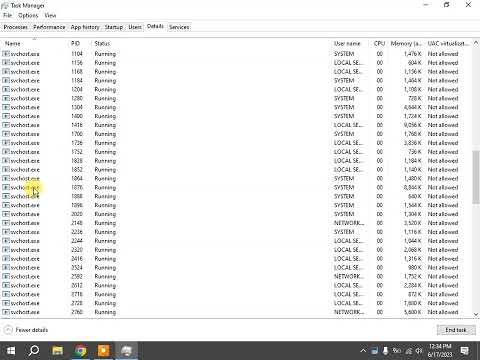Viewport: 480px width, 360px height.
Task: Open the orange app on the taskbar
Action: pyautogui.click(x=103, y=351)
